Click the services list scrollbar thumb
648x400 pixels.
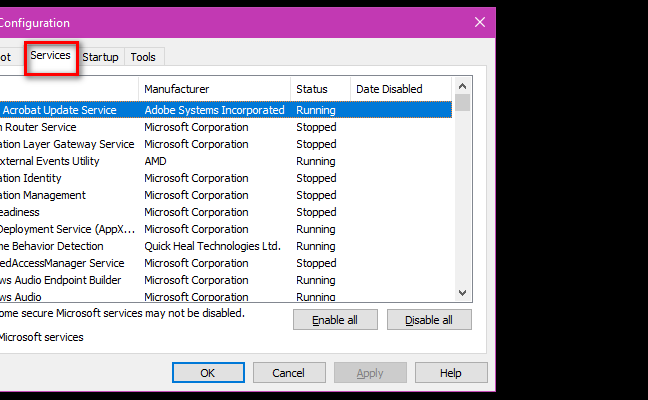[462, 102]
